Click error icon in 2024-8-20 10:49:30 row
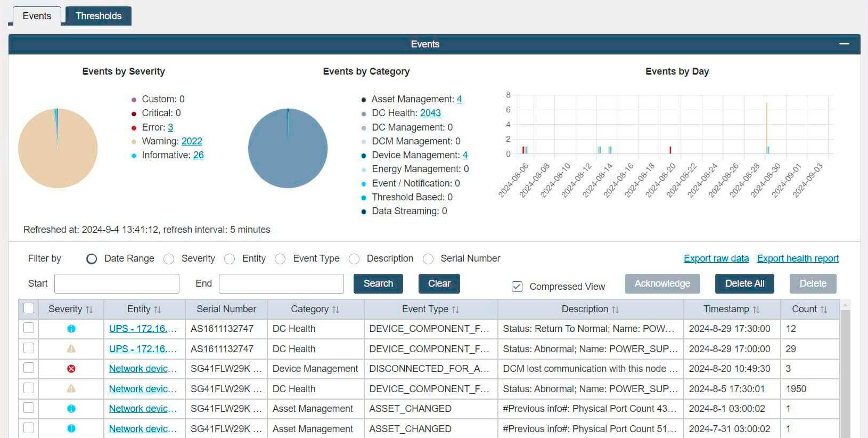Screen dimensions: 868x438 [x=71, y=369]
